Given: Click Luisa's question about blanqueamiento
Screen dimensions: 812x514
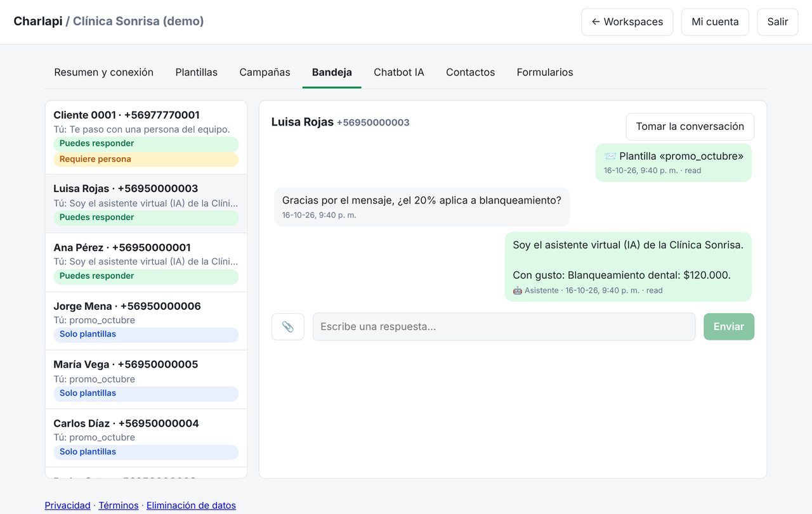Looking at the screenshot, I should point(422,207).
